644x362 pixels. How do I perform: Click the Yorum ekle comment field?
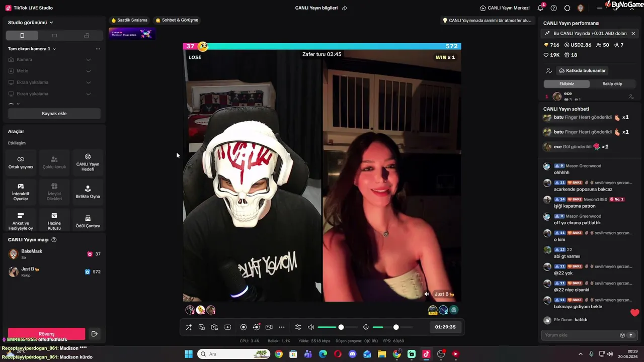(x=581, y=335)
